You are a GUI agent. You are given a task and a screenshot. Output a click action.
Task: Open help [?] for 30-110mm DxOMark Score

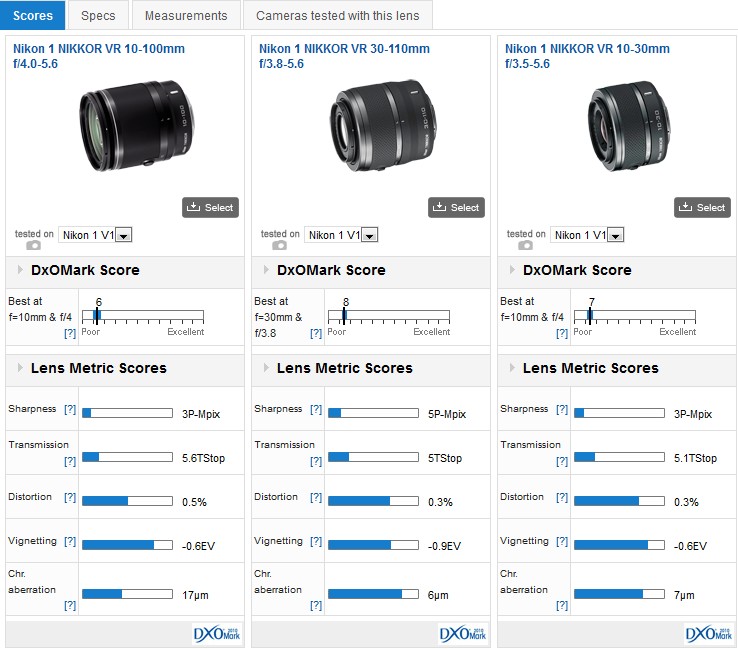(x=316, y=333)
